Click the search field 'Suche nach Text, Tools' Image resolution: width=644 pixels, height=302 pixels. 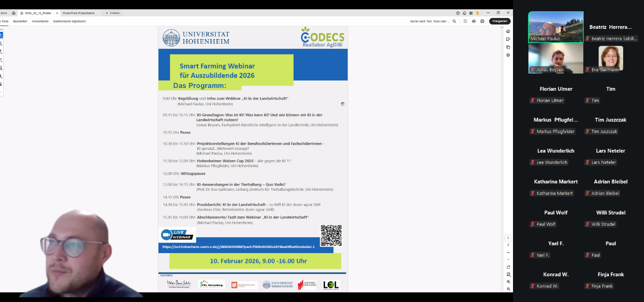tap(430, 21)
